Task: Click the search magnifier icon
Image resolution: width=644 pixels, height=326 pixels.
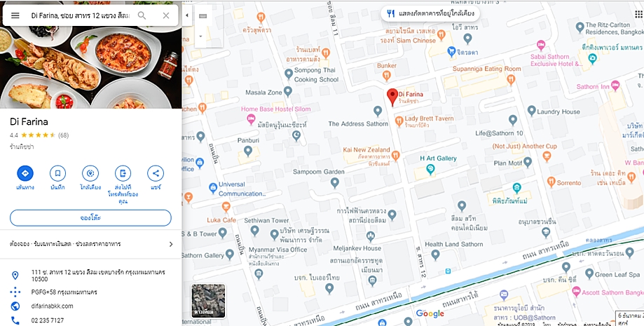Action: [x=142, y=15]
